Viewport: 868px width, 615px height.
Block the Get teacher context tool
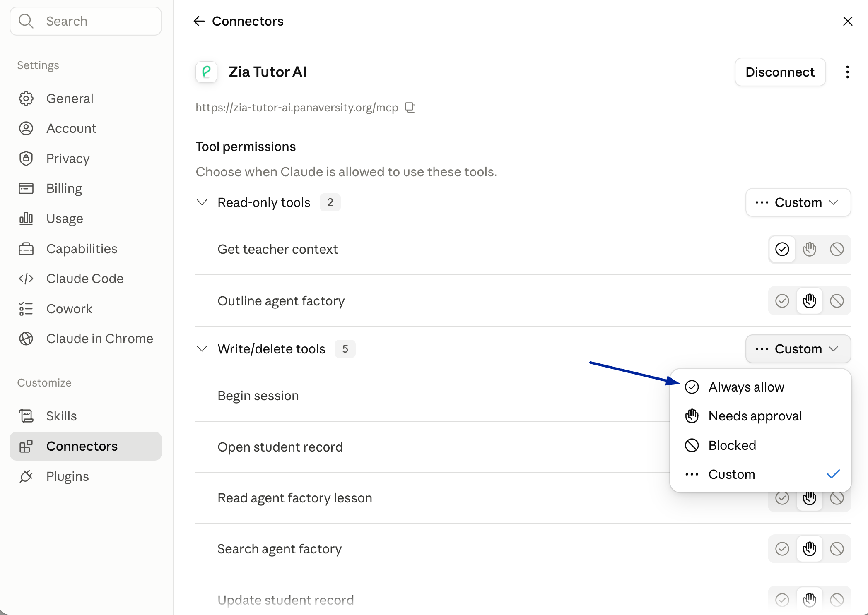pos(837,249)
